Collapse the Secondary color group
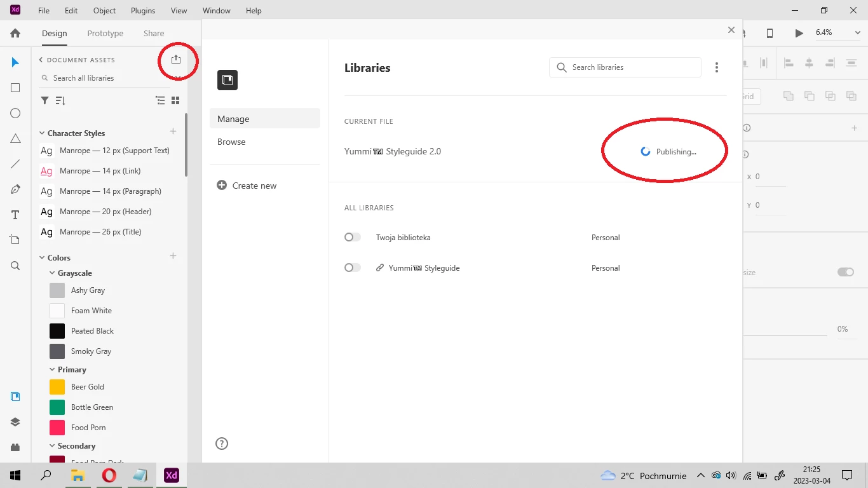 tap(52, 445)
